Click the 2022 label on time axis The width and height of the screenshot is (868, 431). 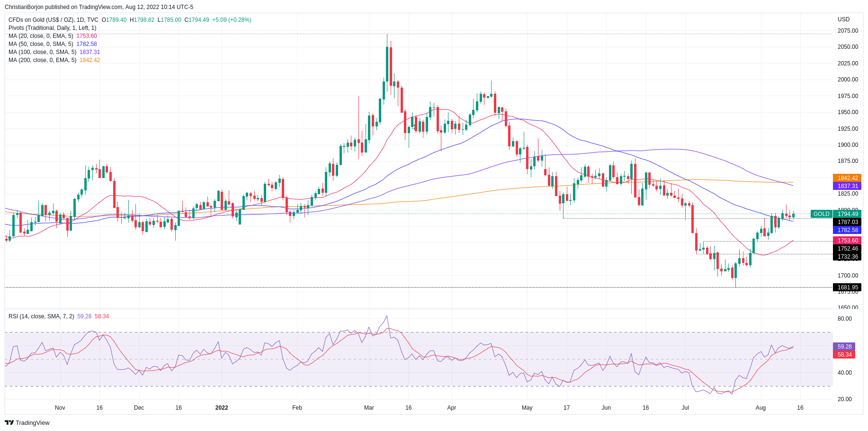(x=221, y=408)
